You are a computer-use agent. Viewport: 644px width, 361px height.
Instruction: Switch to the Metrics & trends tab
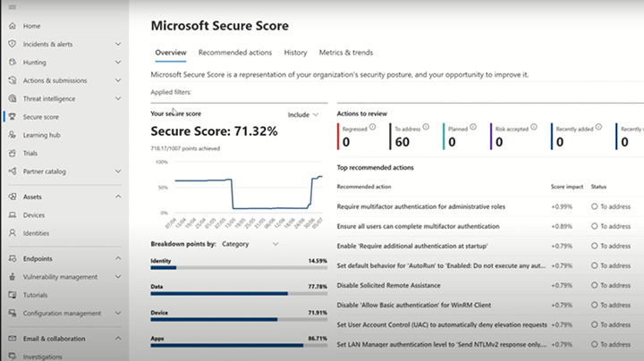coord(345,53)
